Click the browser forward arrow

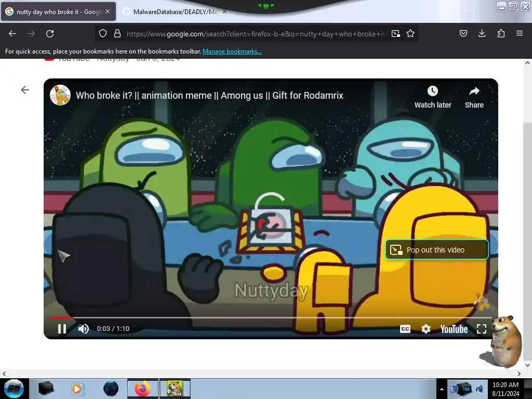(31, 34)
